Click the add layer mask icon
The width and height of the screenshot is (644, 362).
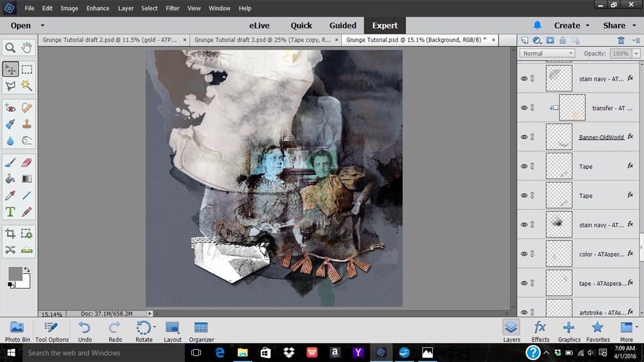[x=550, y=41]
